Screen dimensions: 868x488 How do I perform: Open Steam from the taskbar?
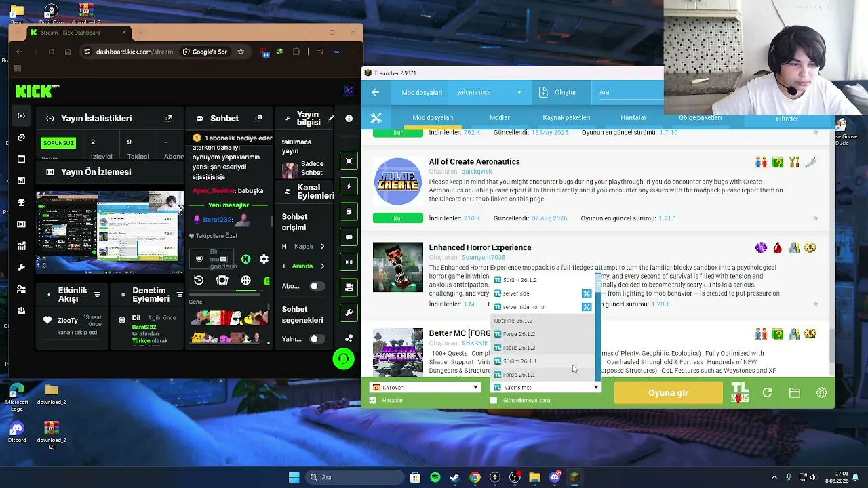tap(454, 477)
